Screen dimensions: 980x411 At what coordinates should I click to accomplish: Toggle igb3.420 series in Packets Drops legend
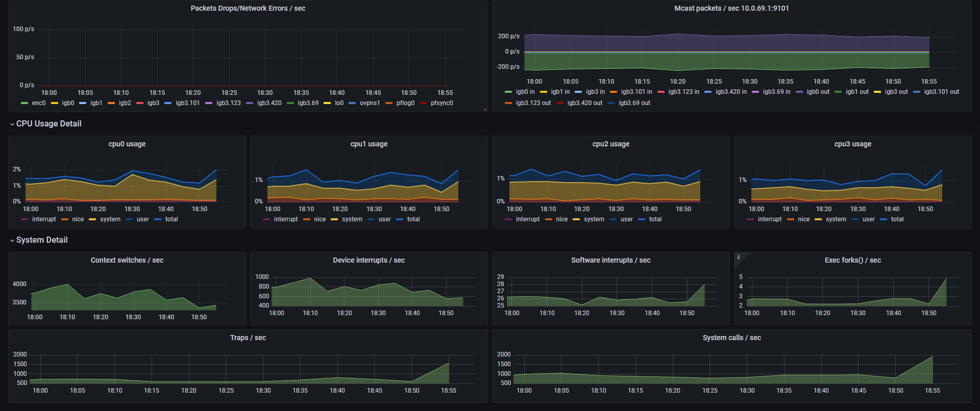coord(269,103)
